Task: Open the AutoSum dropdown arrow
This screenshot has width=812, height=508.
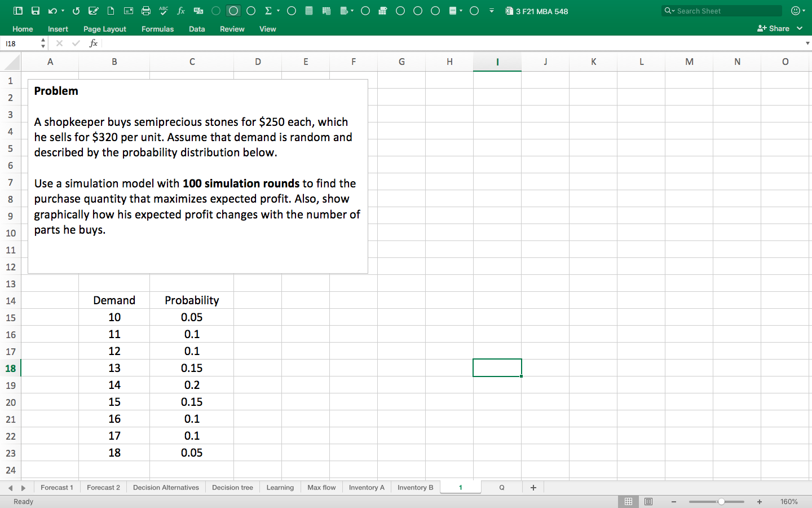Action: [x=278, y=10]
